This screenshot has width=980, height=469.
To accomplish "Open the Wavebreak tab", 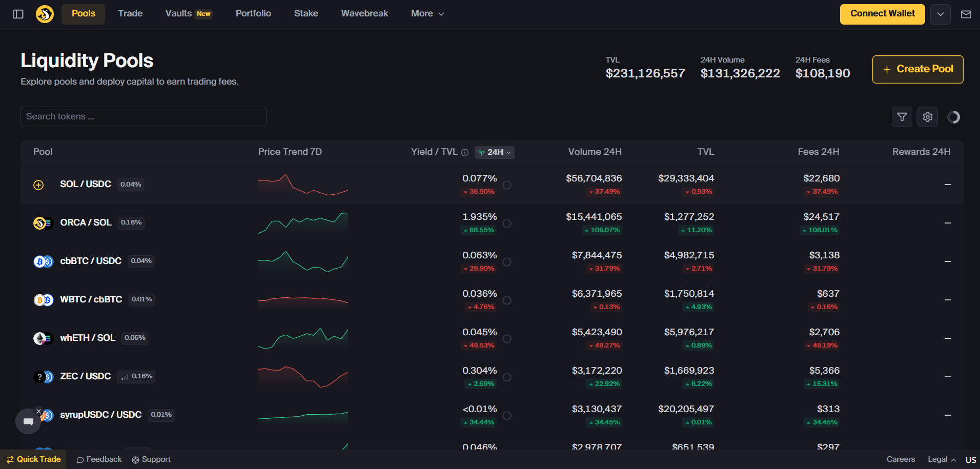I will (x=364, y=14).
